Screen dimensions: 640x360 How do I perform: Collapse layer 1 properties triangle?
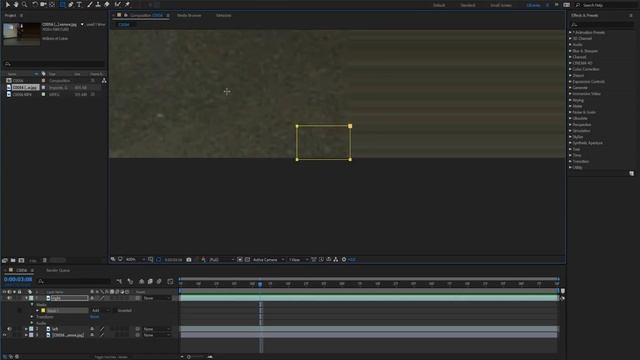(26, 298)
